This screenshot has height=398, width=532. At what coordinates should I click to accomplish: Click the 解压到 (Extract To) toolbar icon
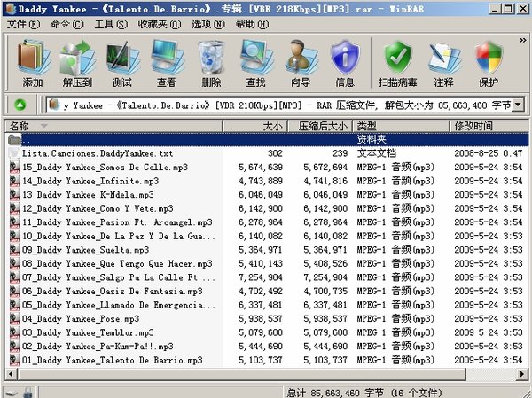[x=77, y=57]
